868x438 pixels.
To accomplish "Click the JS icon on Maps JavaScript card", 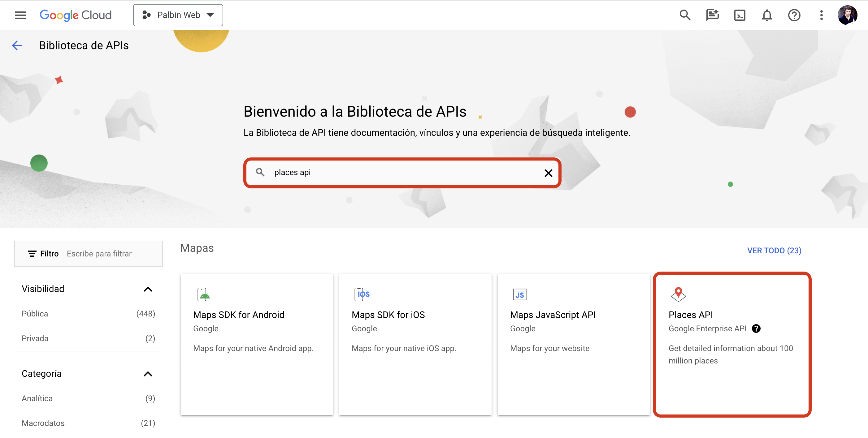I will tap(520, 294).
